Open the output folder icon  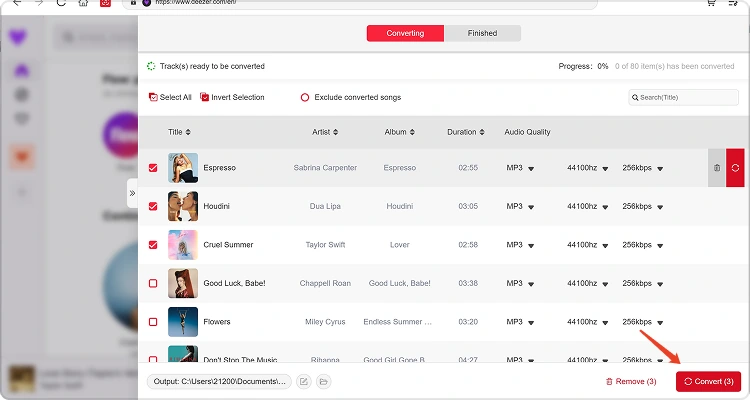(x=323, y=381)
